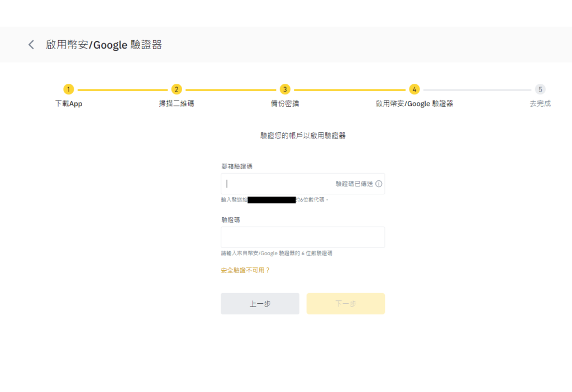This screenshot has height=392, width=572.
Task: Click the step 1 下載App circle
Action: click(68, 89)
